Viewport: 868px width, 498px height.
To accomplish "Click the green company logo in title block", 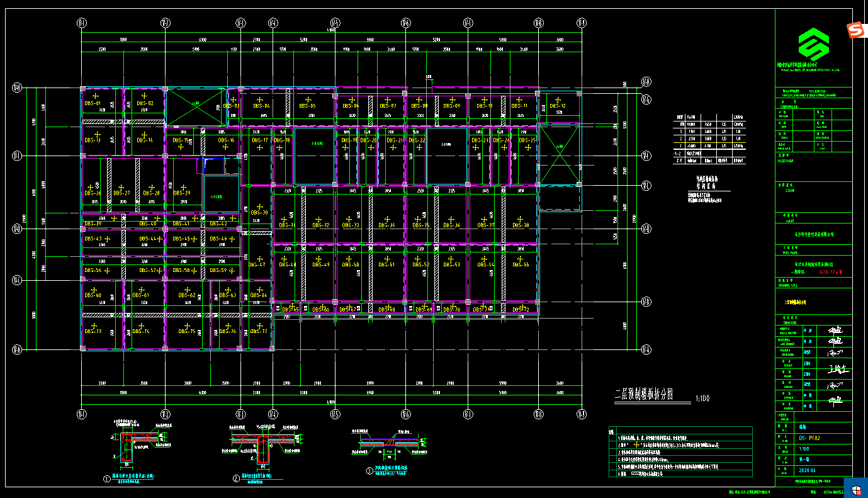I will point(814,44).
